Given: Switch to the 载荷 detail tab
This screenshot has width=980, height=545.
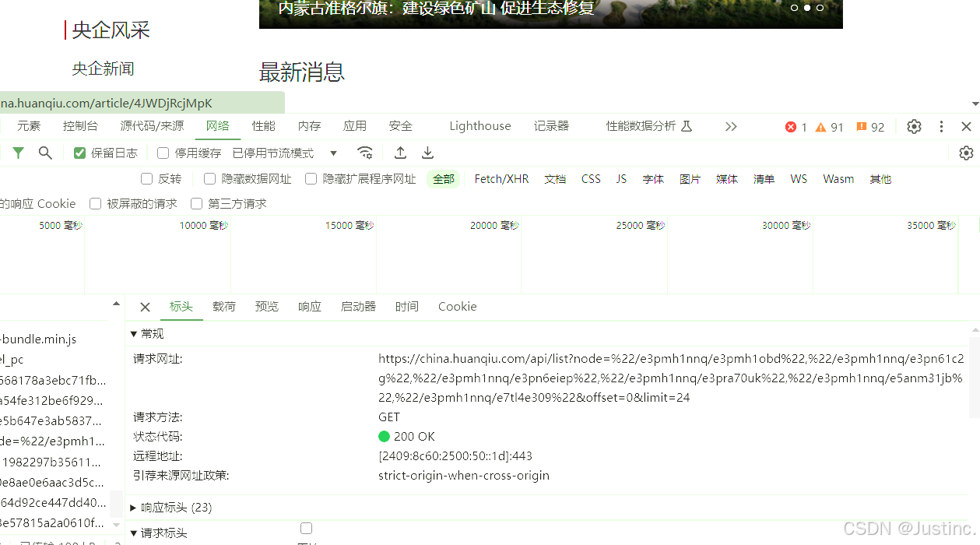Looking at the screenshot, I should (x=224, y=307).
